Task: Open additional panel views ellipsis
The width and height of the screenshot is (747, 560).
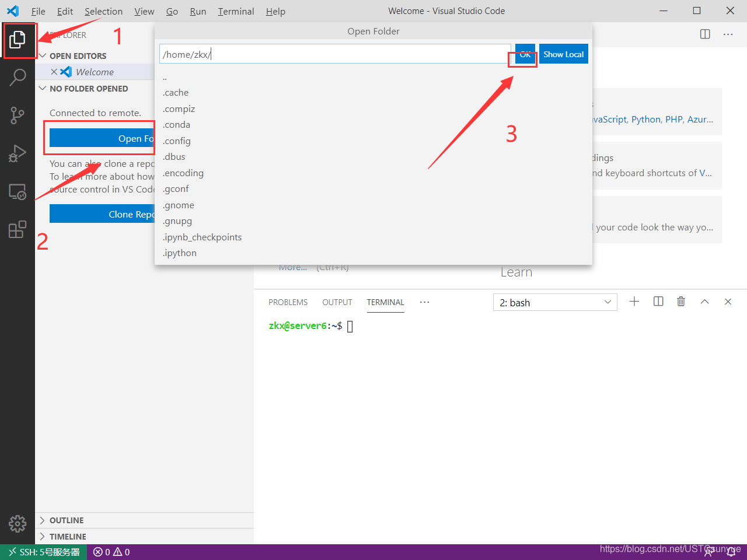Action: (424, 302)
